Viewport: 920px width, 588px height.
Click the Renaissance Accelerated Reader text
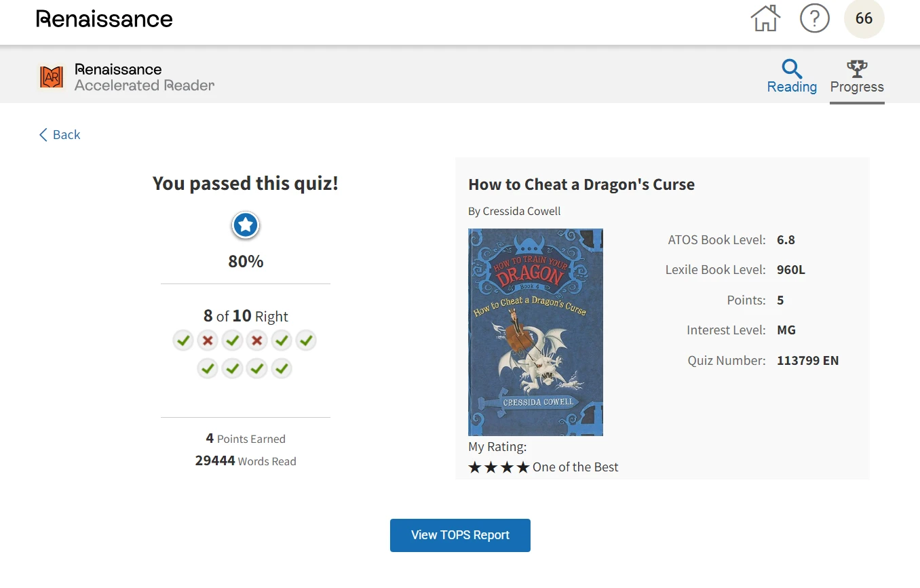pos(145,77)
